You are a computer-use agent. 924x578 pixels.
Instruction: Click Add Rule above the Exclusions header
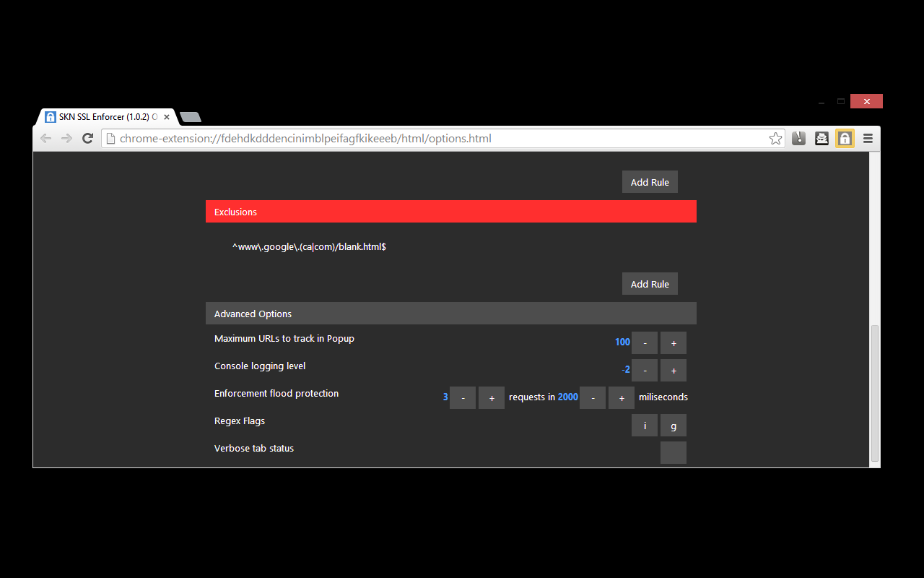click(650, 182)
